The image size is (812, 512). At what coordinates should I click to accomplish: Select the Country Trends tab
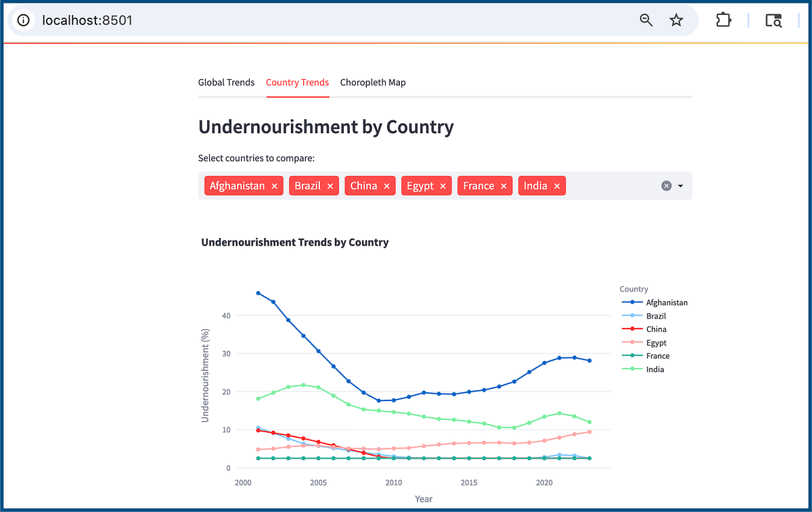pyautogui.click(x=297, y=83)
